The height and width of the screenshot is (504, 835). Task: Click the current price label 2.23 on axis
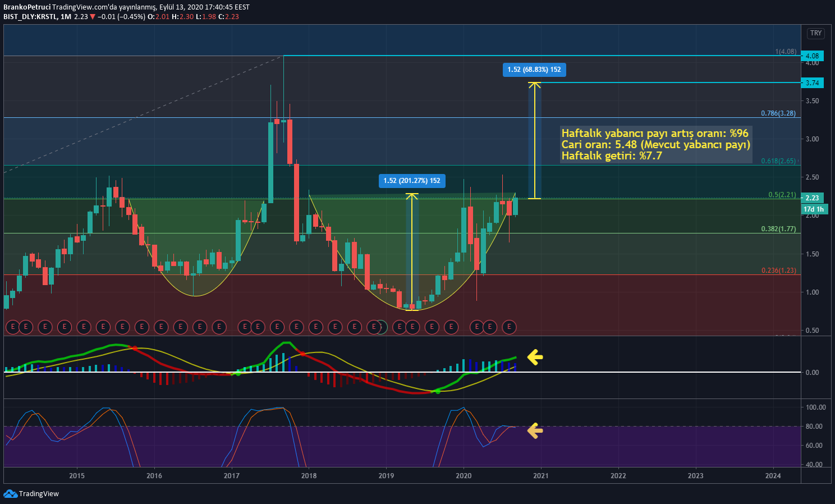tap(813, 198)
